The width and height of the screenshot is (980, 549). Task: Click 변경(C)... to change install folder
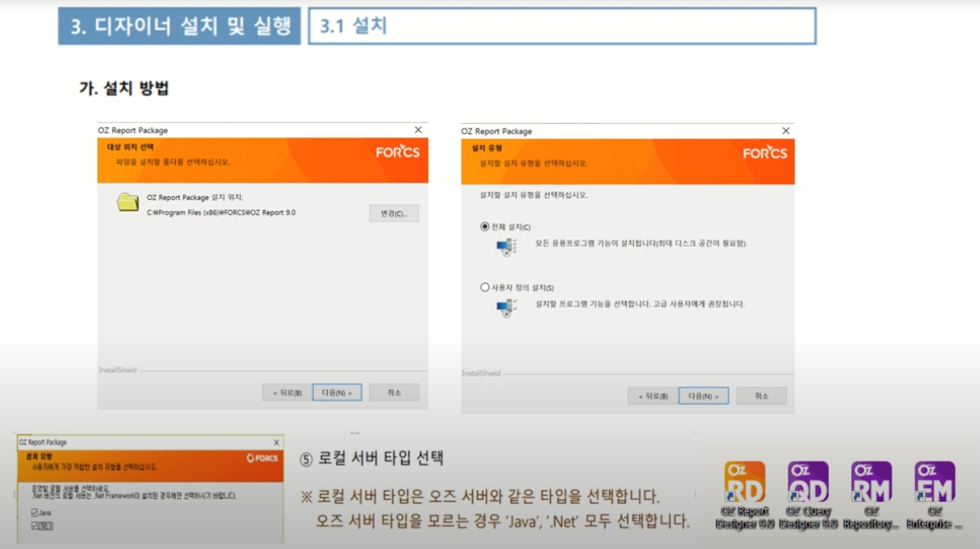click(x=394, y=213)
